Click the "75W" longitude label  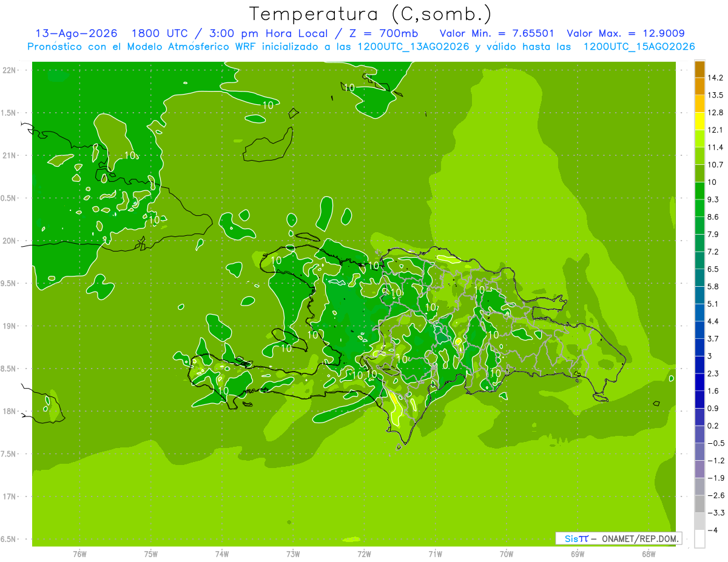(150, 554)
